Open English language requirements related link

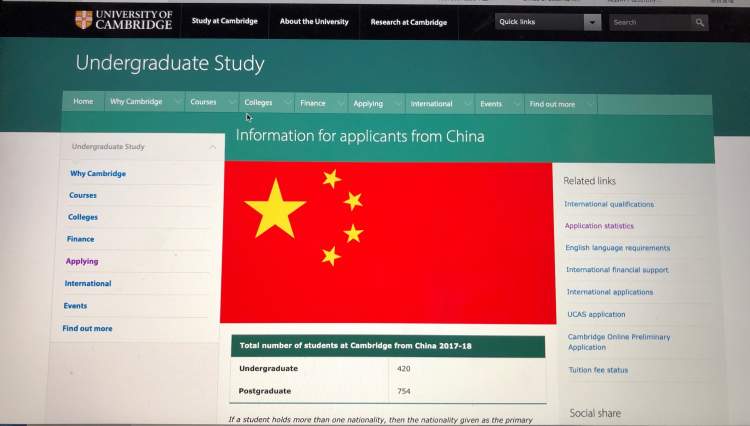pyautogui.click(x=618, y=248)
